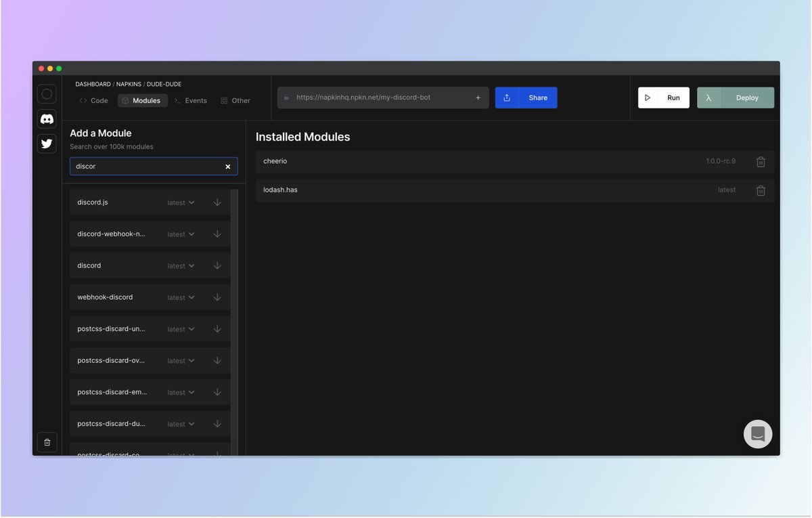
Task: Open version dropdown for discord-webhook-n...
Action: pyautogui.click(x=181, y=234)
